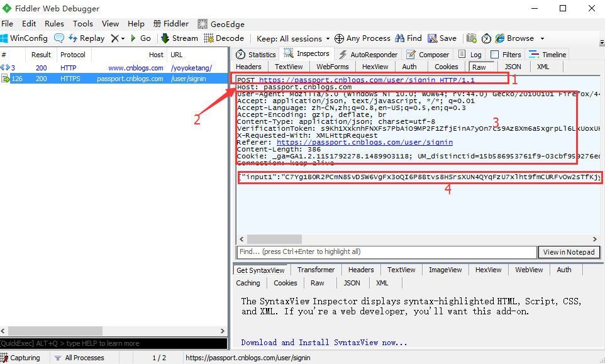
Task: Open the Keep: All sessions dropdown
Action: [x=292, y=38]
